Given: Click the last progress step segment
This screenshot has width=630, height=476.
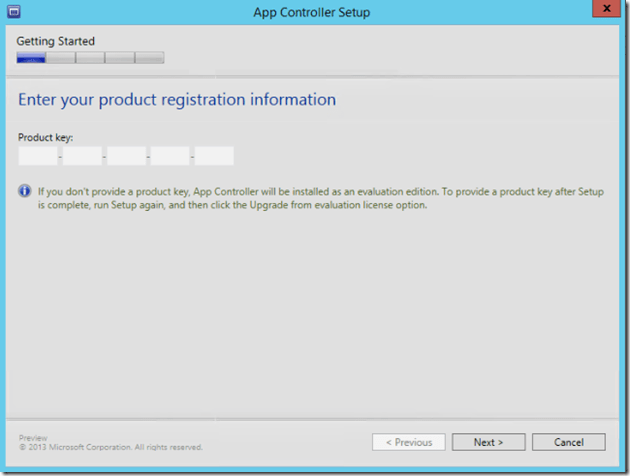Looking at the screenshot, I should [x=149, y=58].
